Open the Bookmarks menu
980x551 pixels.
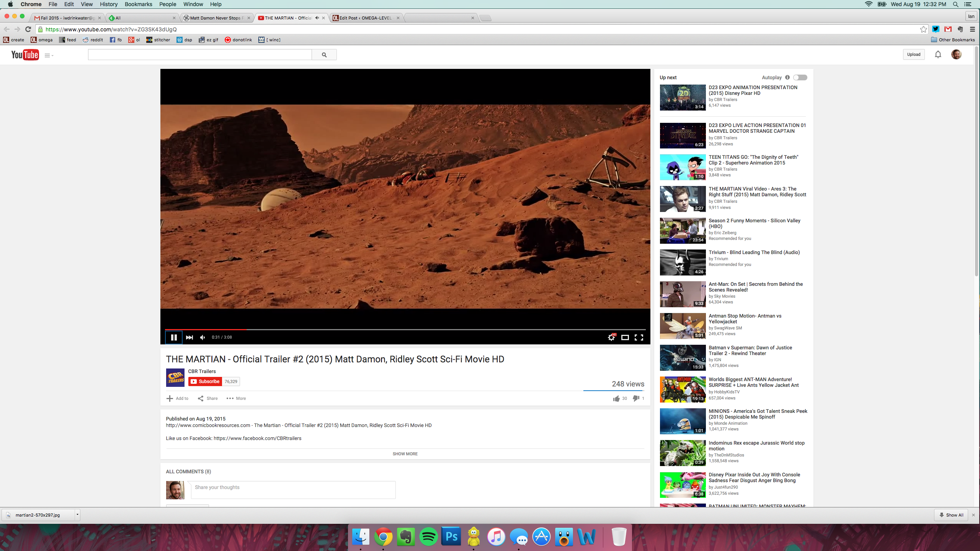click(138, 4)
